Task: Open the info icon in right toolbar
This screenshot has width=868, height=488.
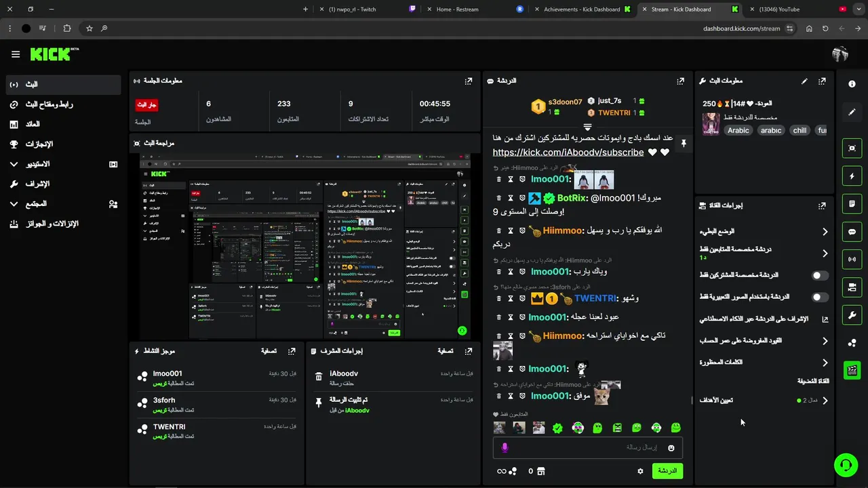Action: pos(852,84)
